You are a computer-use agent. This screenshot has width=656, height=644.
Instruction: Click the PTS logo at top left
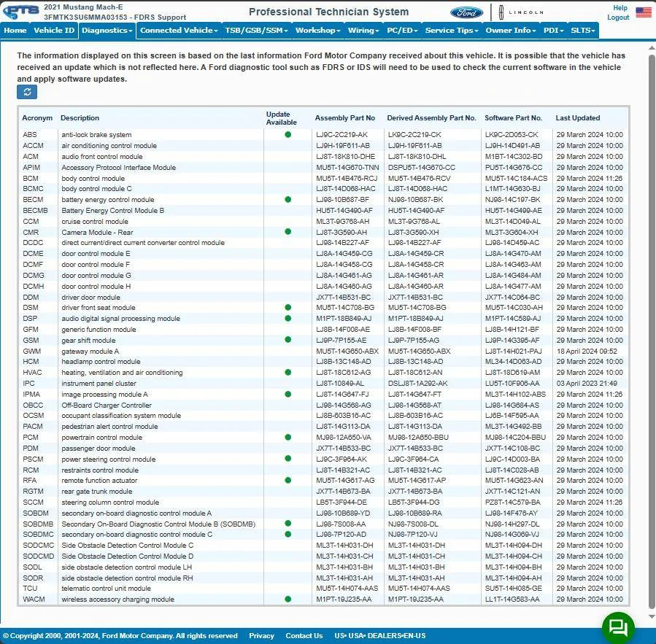tap(21, 12)
